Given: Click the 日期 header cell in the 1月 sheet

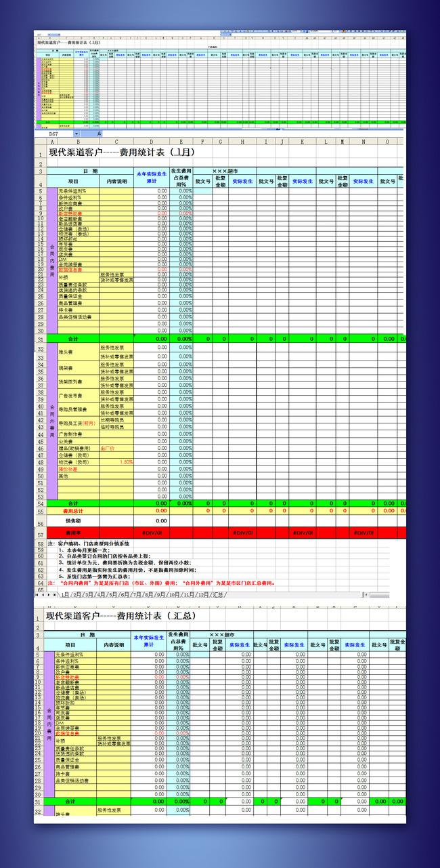Looking at the screenshot, I should [89, 171].
